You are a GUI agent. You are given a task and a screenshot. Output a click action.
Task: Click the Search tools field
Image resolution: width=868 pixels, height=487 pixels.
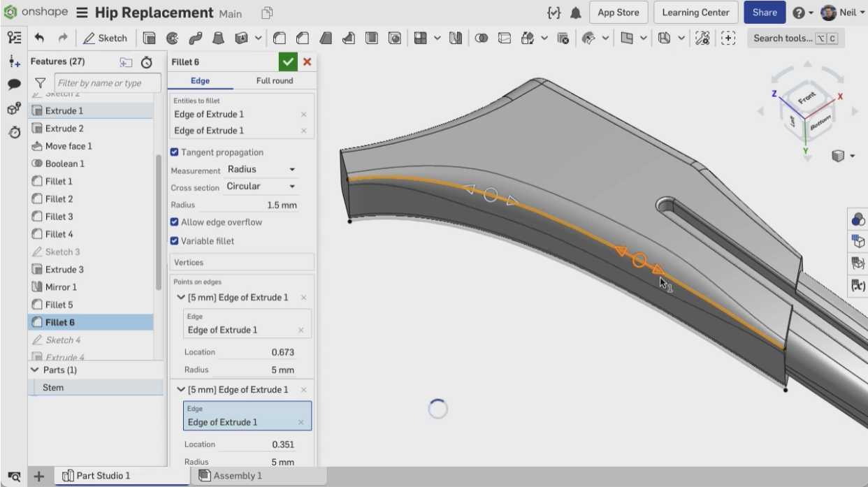[x=795, y=38]
